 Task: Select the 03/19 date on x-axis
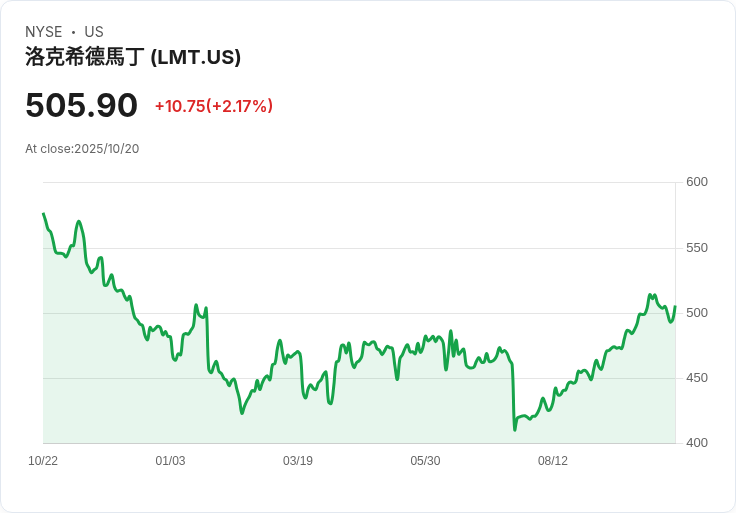(298, 461)
